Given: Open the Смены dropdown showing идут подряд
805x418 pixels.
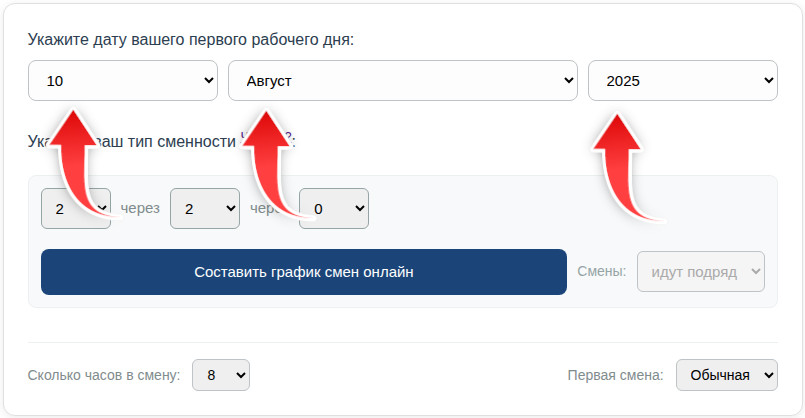Looking at the screenshot, I should pyautogui.click(x=701, y=272).
